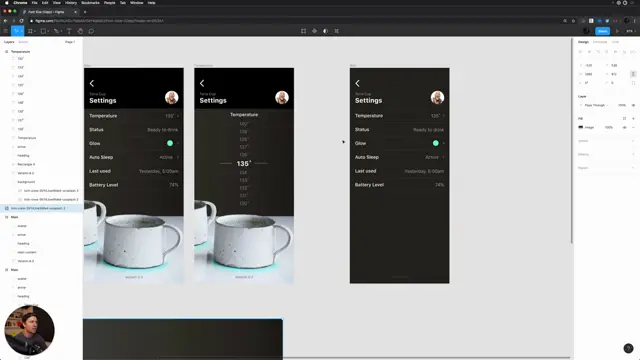Select the Hand tool
The width and height of the screenshot is (640, 360).
tap(80, 31)
